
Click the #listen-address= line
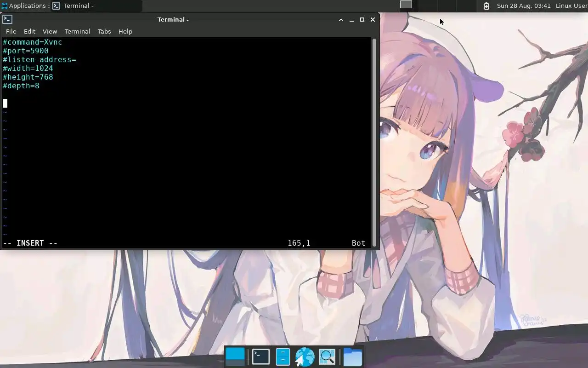(40, 60)
